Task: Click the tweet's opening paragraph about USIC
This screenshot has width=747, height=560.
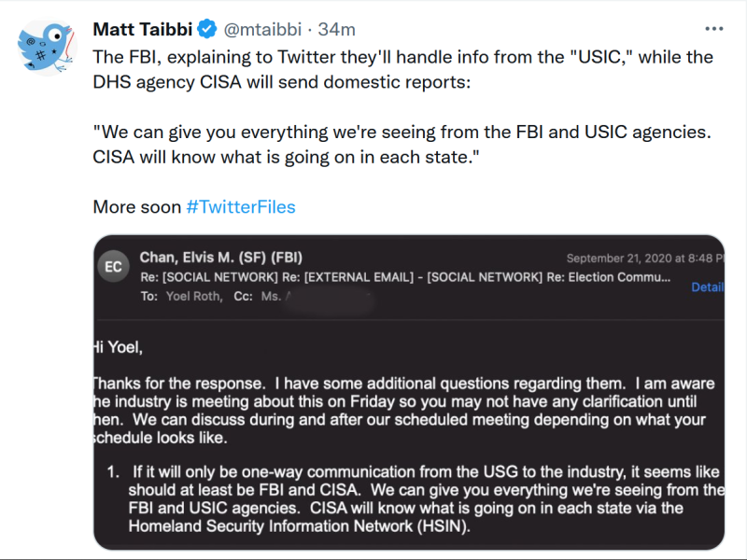Action: point(402,68)
